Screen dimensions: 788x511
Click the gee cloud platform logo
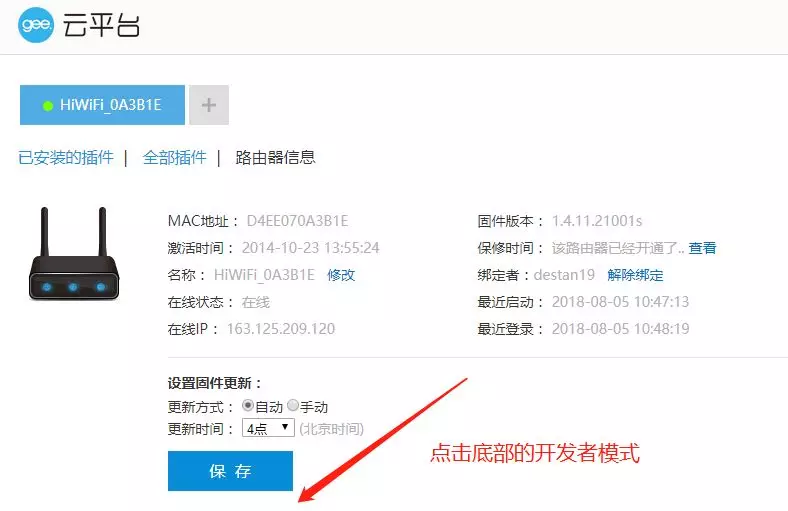[36, 26]
